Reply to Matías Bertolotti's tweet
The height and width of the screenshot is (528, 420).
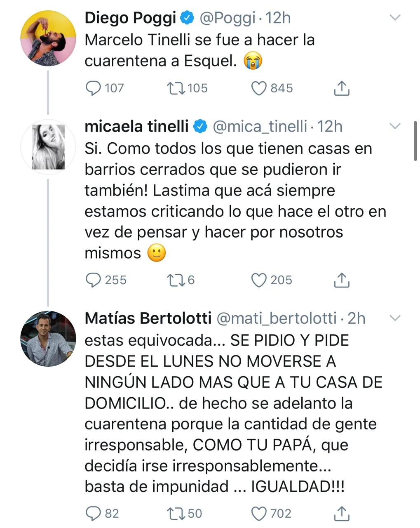click(x=93, y=514)
